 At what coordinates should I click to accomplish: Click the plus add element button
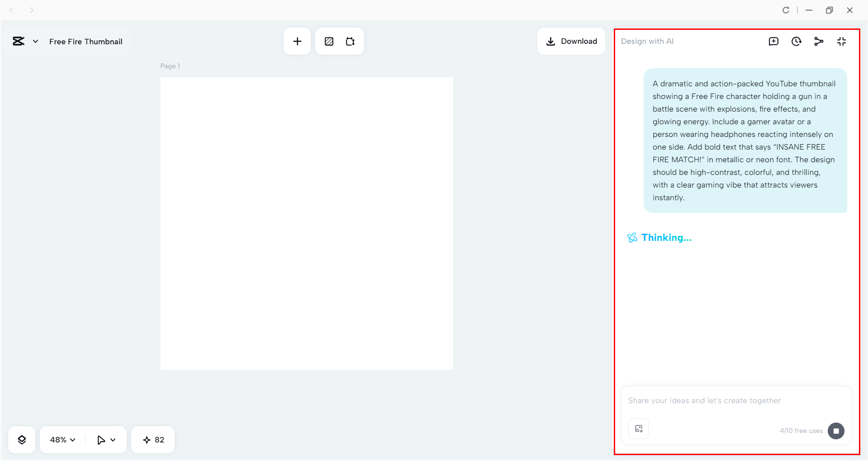point(297,42)
